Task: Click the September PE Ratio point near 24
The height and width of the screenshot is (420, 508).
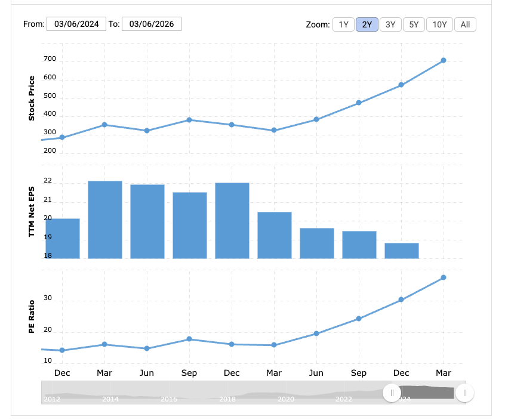Action: pyautogui.click(x=359, y=319)
